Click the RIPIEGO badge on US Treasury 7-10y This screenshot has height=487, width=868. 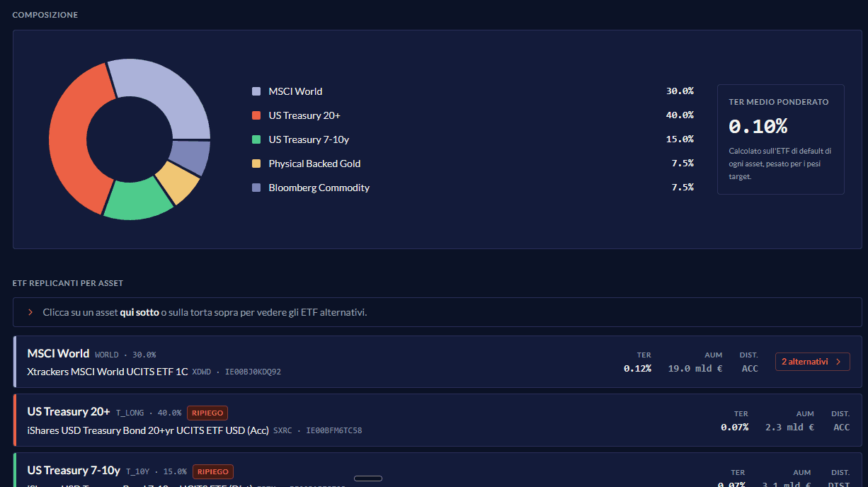click(212, 471)
